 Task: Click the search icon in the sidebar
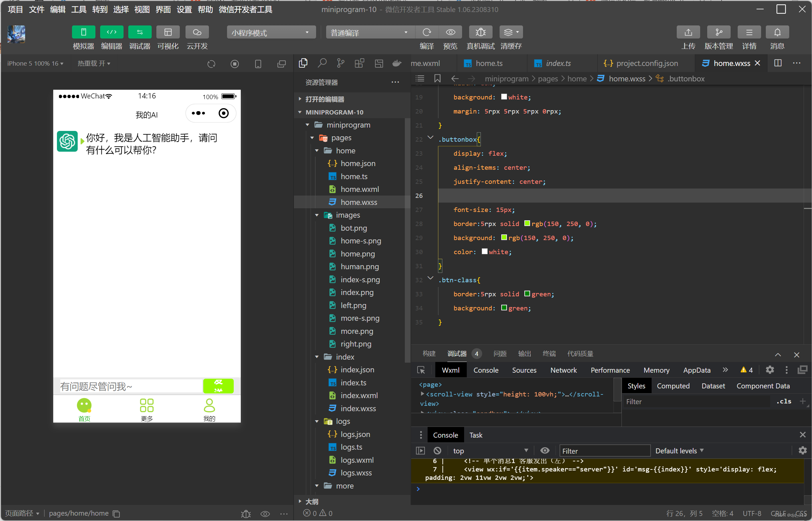tap(322, 63)
